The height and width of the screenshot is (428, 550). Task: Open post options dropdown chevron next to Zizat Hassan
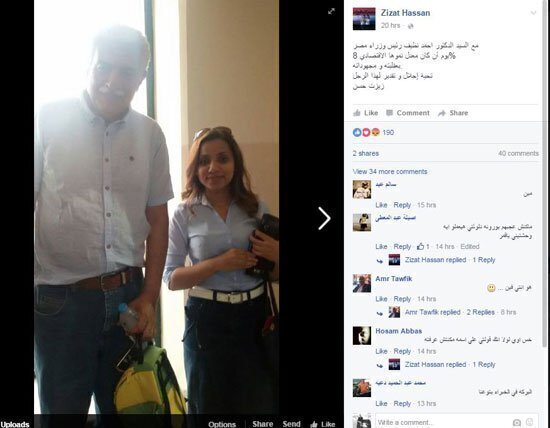tap(533, 13)
